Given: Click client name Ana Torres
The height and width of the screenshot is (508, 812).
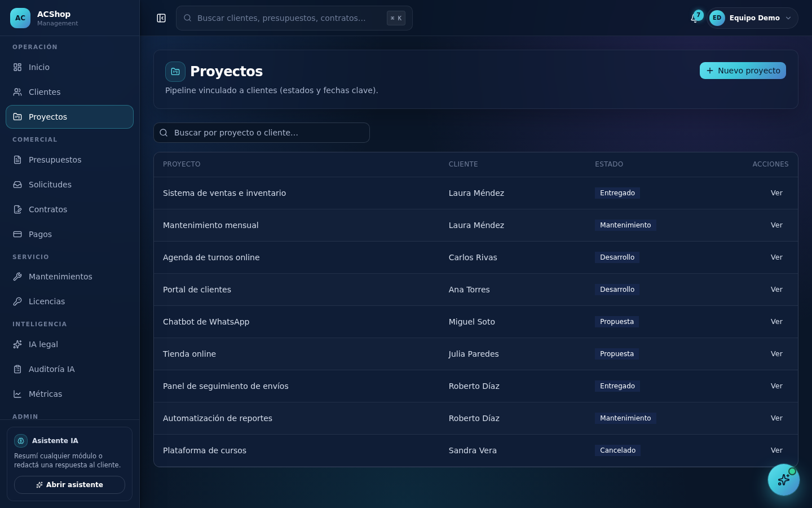Looking at the screenshot, I should click(469, 290).
